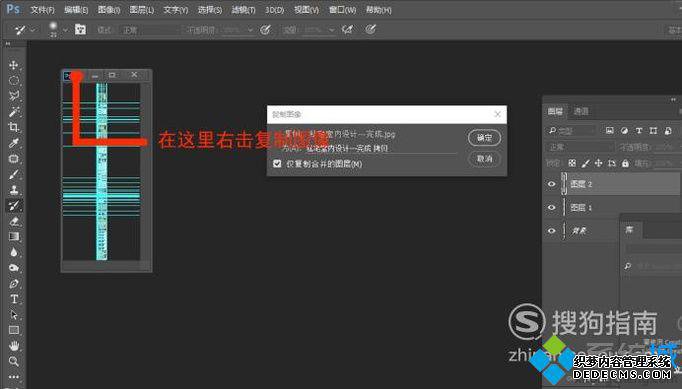This screenshot has width=682, height=389.
Task: Open the Edit Toolbar three-dots button
Action: click(x=13, y=376)
